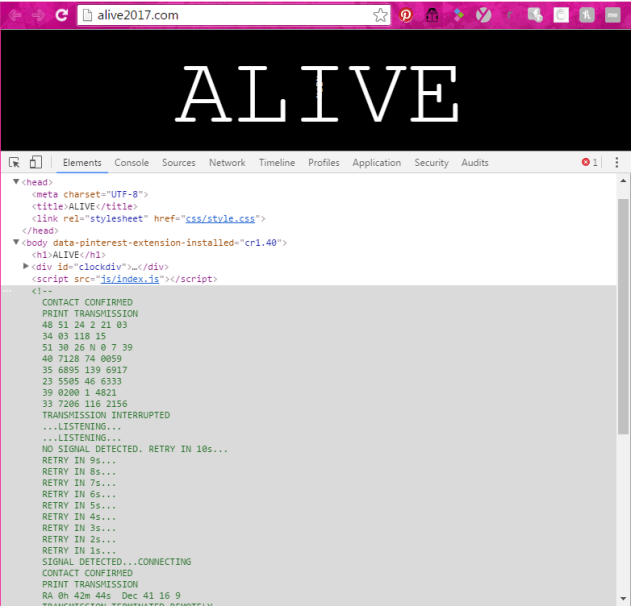Collapse the head element node

pyautogui.click(x=16, y=182)
